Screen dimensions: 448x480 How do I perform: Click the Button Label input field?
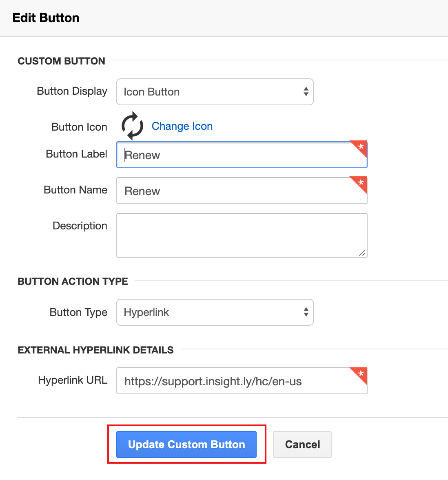coord(242,155)
